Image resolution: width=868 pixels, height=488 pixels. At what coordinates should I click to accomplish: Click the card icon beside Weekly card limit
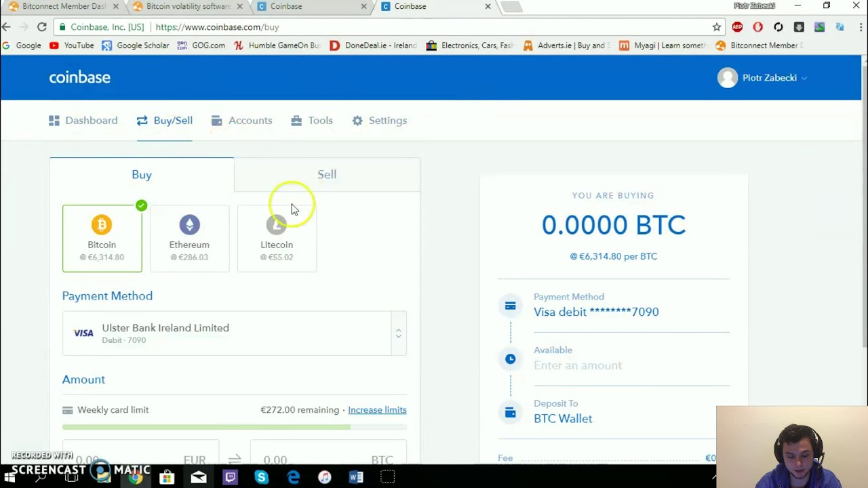point(67,410)
